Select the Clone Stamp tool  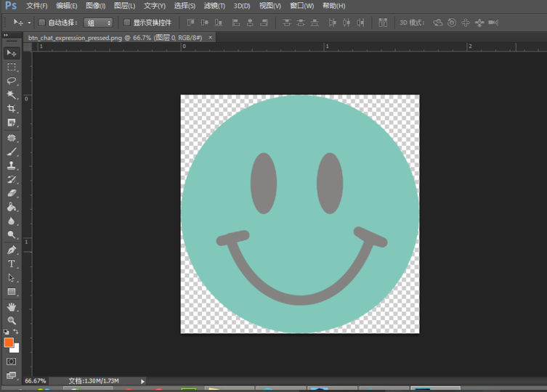(x=12, y=166)
